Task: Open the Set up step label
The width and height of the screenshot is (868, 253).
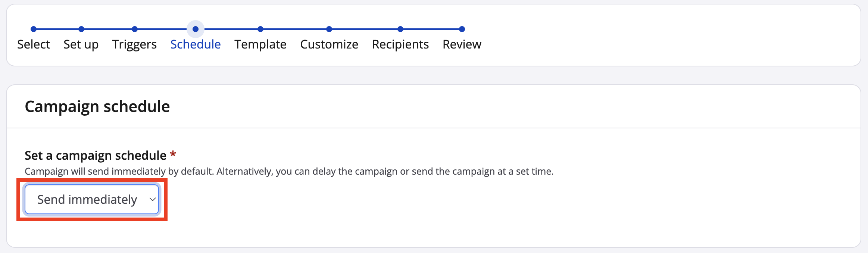Action: (x=81, y=44)
